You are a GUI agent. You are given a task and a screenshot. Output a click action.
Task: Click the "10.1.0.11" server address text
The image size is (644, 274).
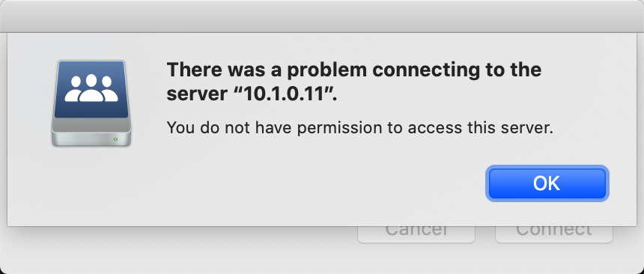tap(288, 94)
